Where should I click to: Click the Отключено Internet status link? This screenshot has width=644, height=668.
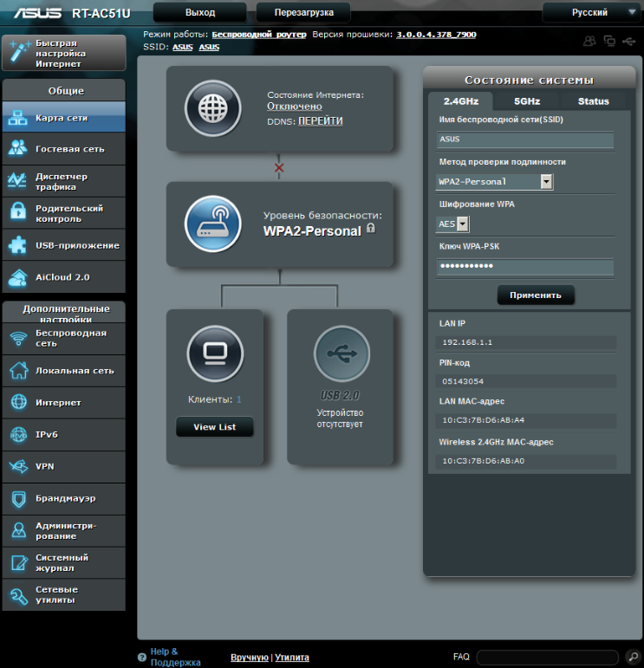[295, 107]
